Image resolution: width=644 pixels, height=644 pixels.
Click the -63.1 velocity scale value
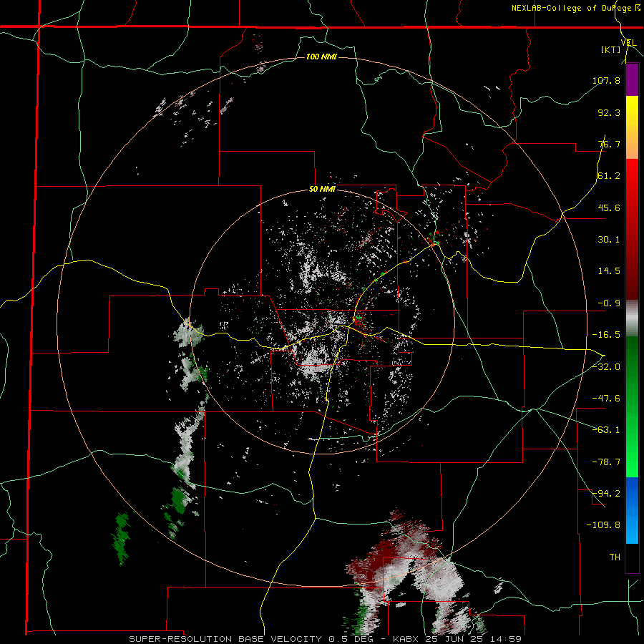pos(606,430)
